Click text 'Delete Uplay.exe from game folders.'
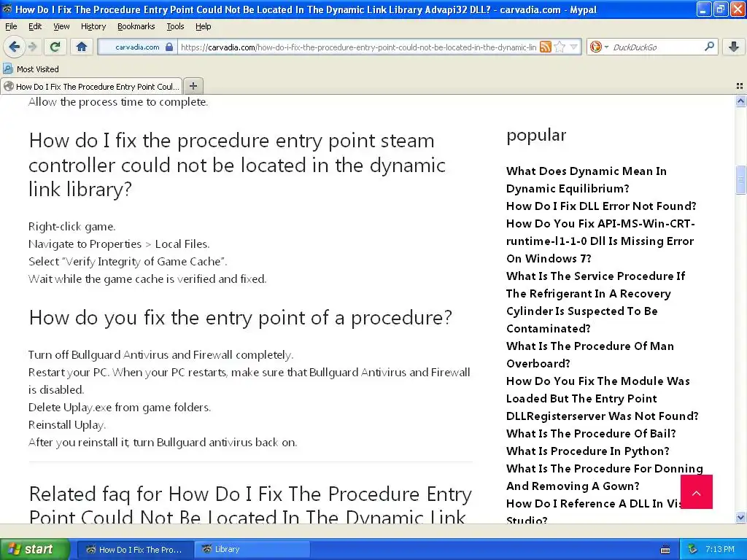The height and width of the screenshot is (560, 747). pos(120,407)
